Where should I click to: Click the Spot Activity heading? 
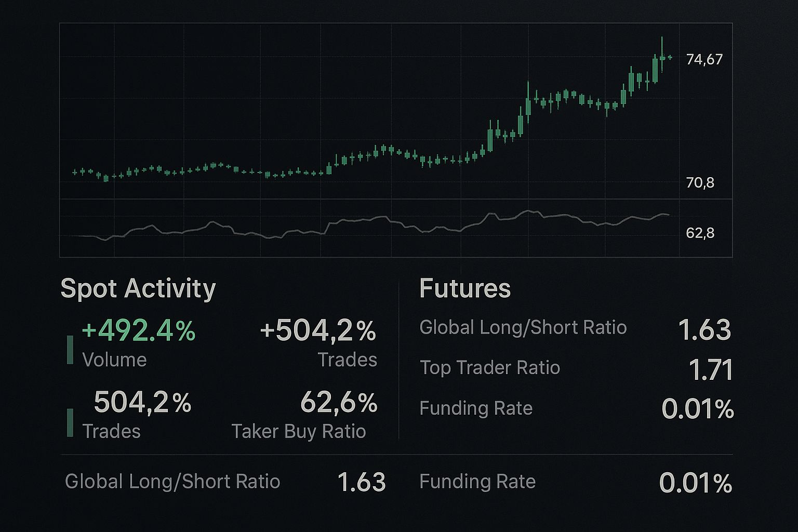pos(138,289)
